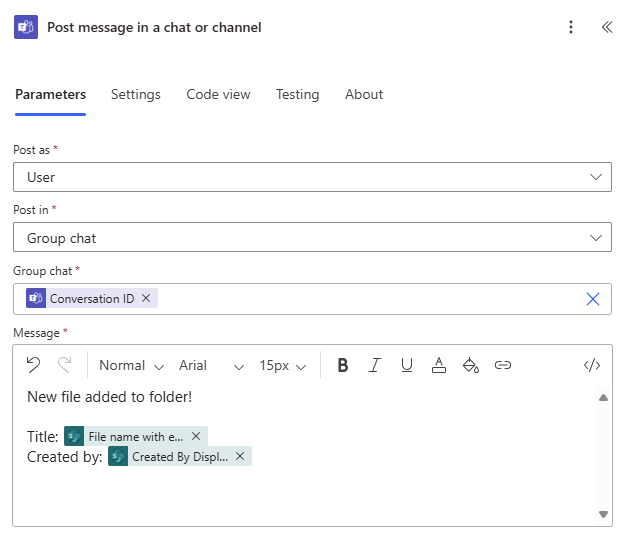Image resolution: width=622 pixels, height=546 pixels.
Task: Click the scroll up arrow in message box
Action: pyautogui.click(x=603, y=397)
